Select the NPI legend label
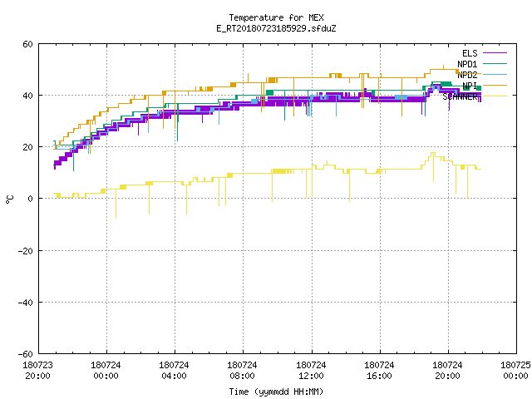Image resolution: width=532 pixels, height=399 pixels. click(x=470, y=86)
